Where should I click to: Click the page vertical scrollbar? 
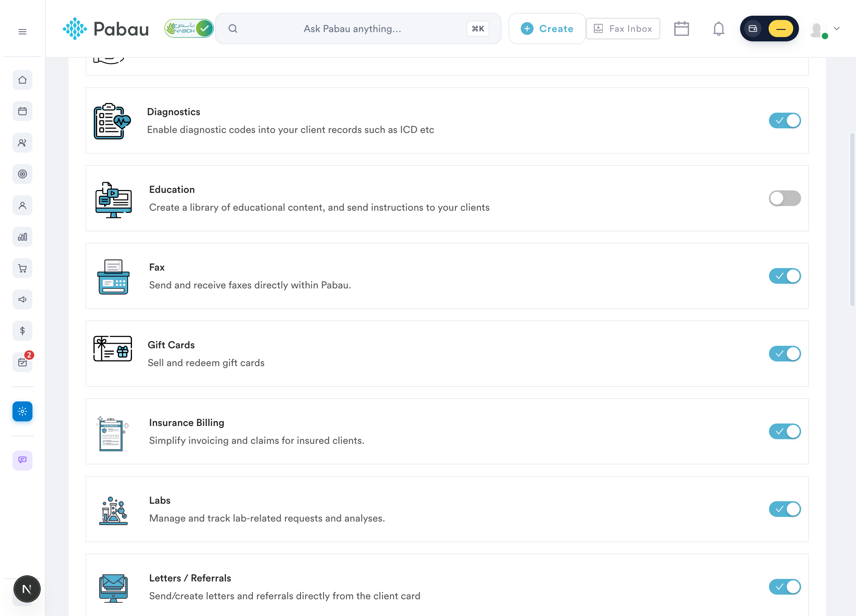852,219
